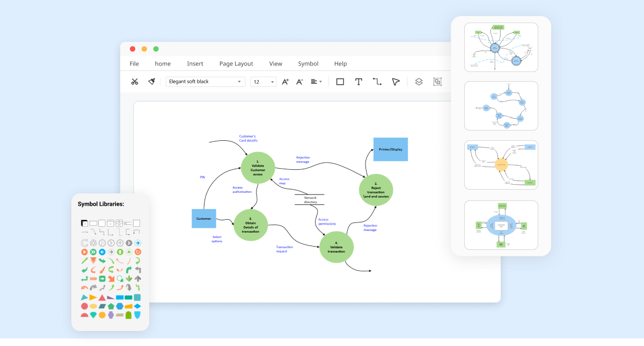Select the Text tool

[x=358, y=81]
